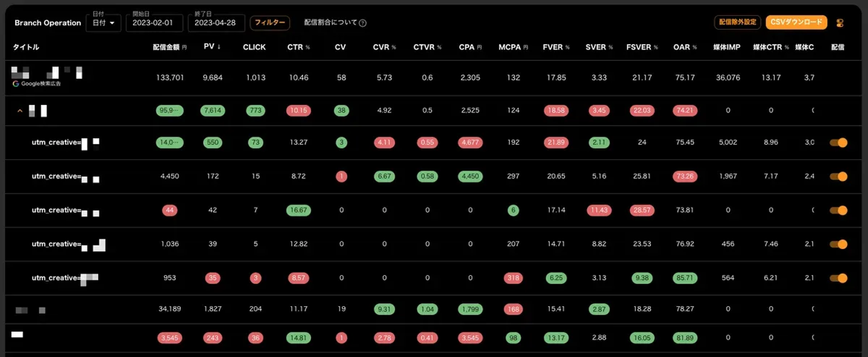Toggle 配信 switch in the row with PV 42
The width and height of the screenshot is (868, 357).
(x=838, y=210)
